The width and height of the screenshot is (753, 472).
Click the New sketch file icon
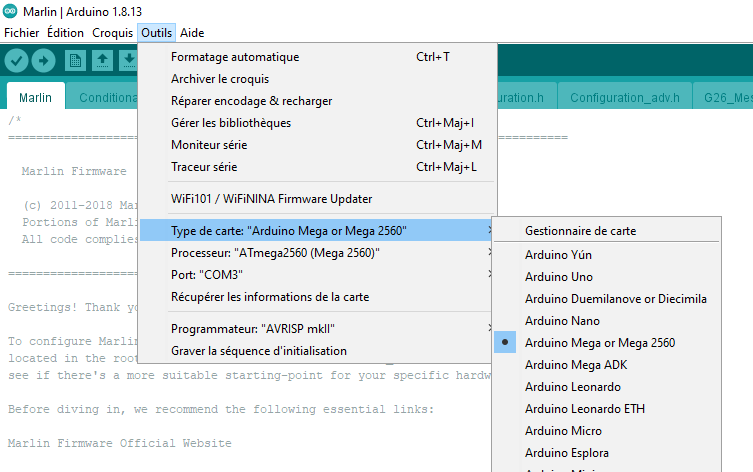coord(75,61)
